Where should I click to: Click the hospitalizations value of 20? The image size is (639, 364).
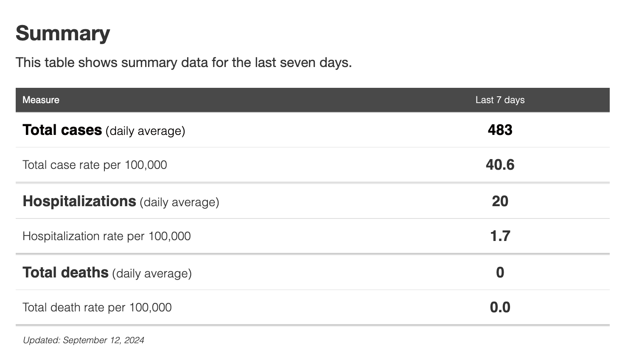click(x=500, y=201)
